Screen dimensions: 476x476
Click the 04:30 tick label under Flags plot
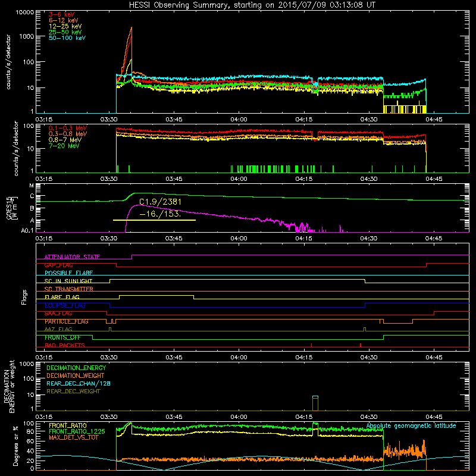tap(369, 358)
